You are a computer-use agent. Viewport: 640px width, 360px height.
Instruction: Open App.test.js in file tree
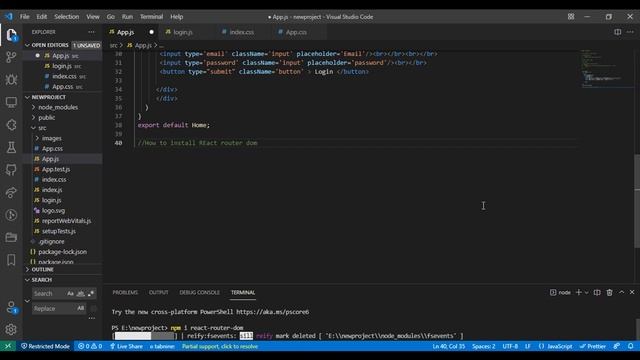[x=56, y=169]
